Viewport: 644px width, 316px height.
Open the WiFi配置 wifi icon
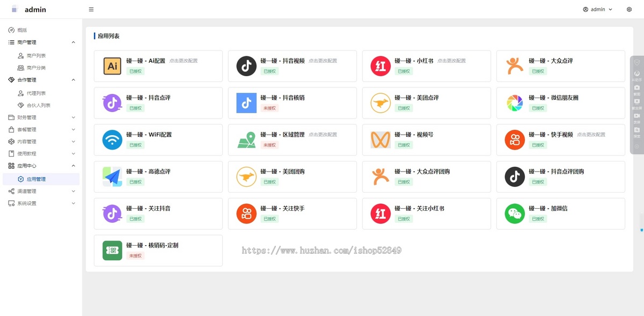tap(112, 140)
